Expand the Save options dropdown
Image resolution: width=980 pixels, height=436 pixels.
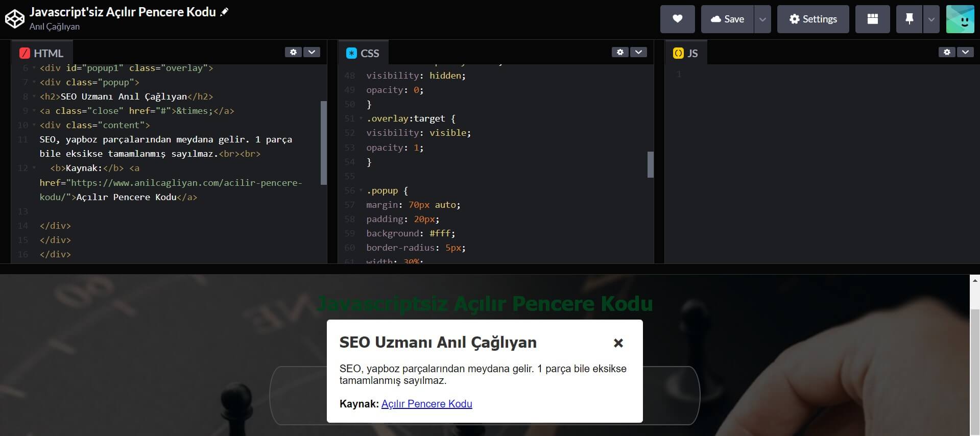[x=762, y=19]
